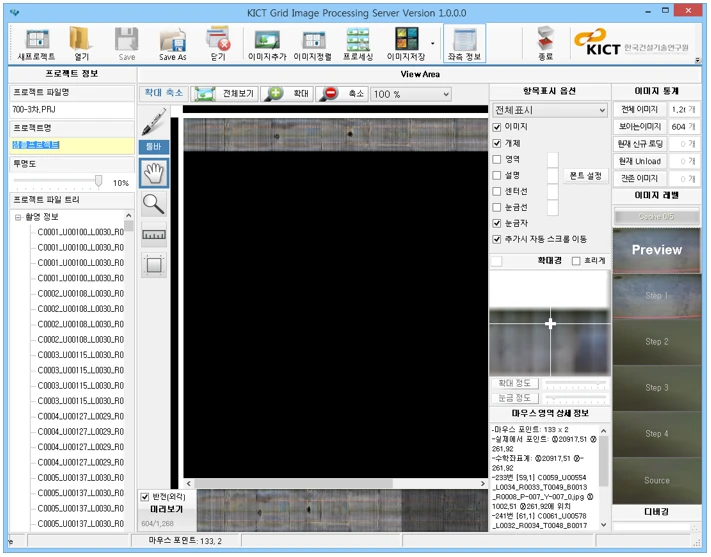Click the 보이는이미지 statistics label
Screen dimensions: 711x557
639,127
